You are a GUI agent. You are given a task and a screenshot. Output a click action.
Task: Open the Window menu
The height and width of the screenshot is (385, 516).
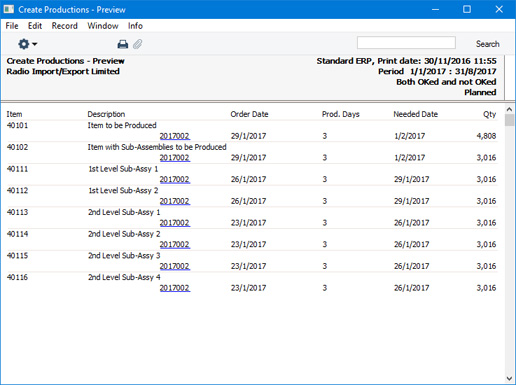103,26
